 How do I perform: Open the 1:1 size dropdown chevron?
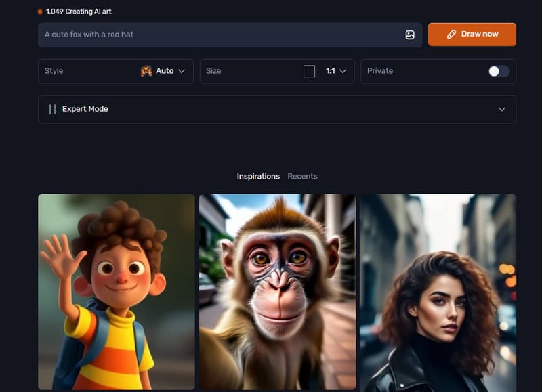343,71
